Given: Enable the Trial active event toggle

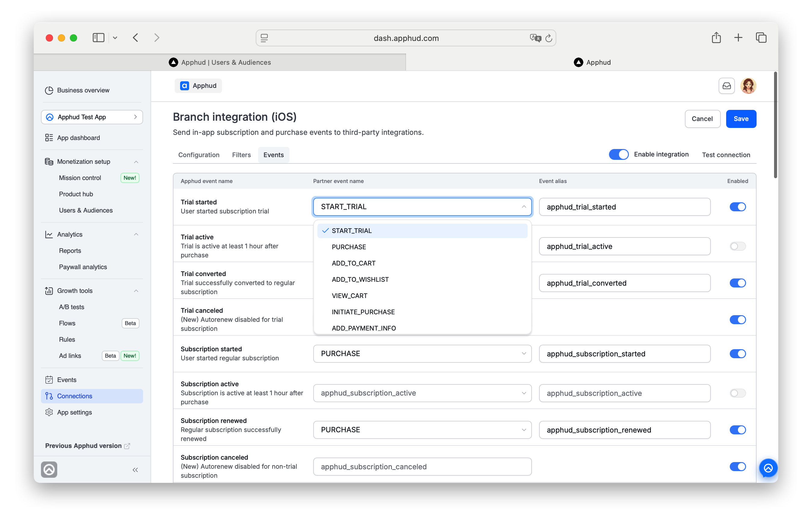Looking at the screenshot, I should pyautogui.click(x=737, y=246).
